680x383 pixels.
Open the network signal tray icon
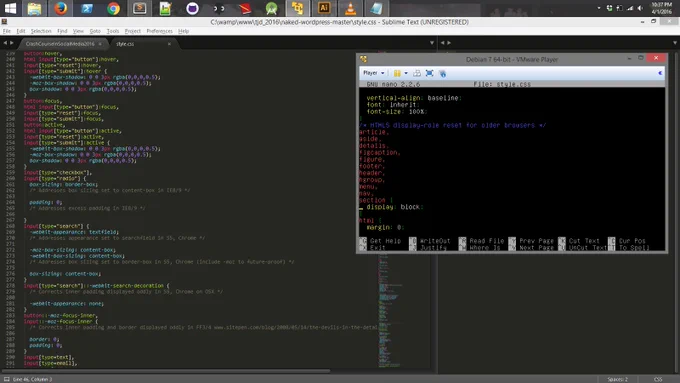coord(630,8)
